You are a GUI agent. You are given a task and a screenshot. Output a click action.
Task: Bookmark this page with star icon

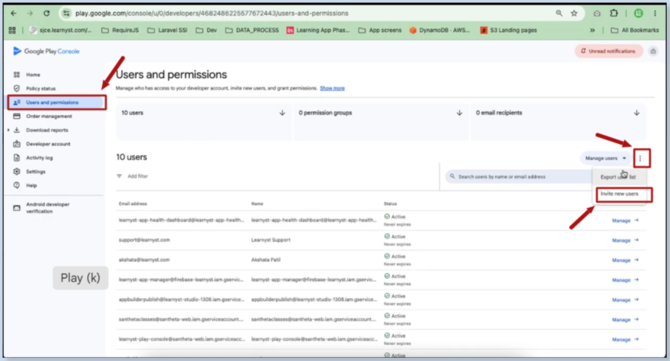coord(574,13)
